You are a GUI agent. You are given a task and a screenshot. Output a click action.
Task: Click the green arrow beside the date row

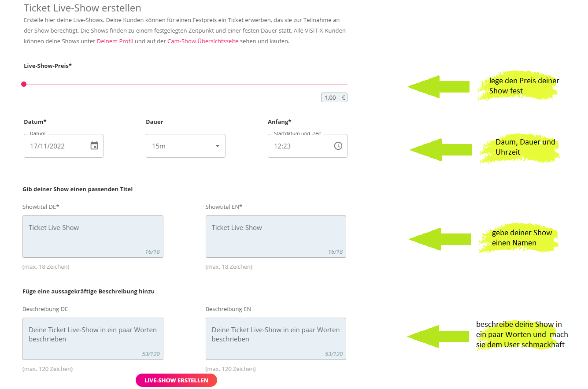coord(440,150)
